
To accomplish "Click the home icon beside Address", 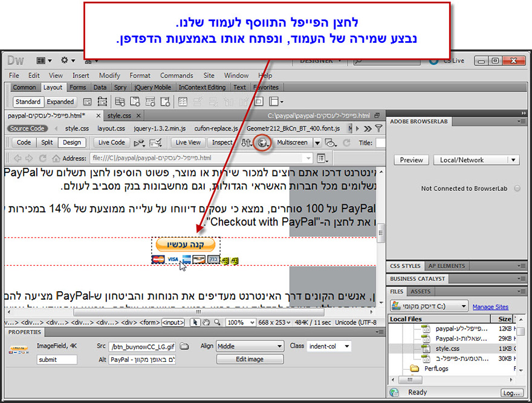I will tap(56, 158).
